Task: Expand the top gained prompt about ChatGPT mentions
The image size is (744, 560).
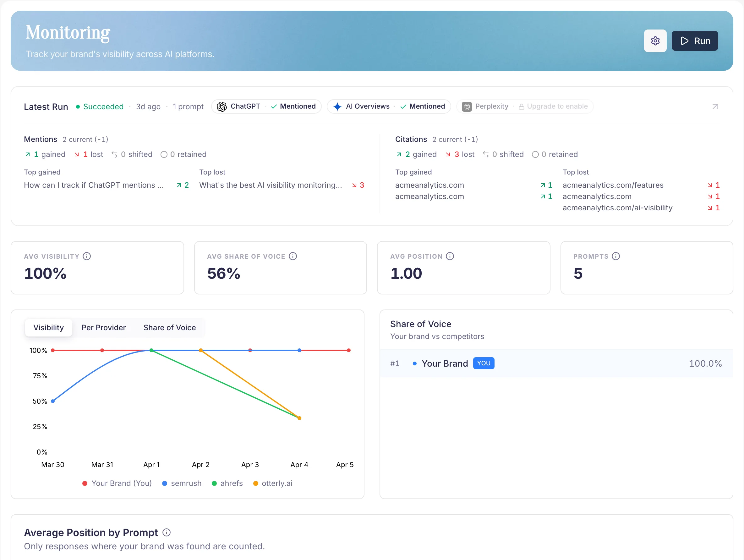Action: (94, 185)
